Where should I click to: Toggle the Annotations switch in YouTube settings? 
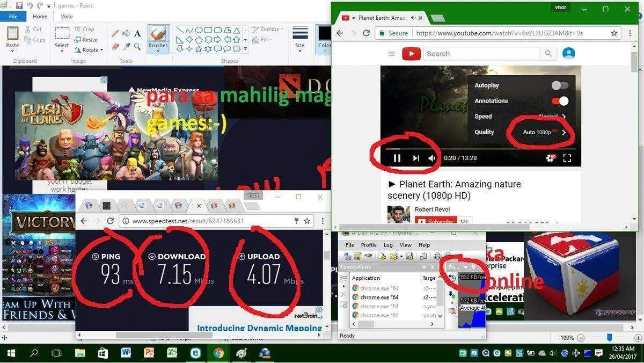[x=560, y=101]
